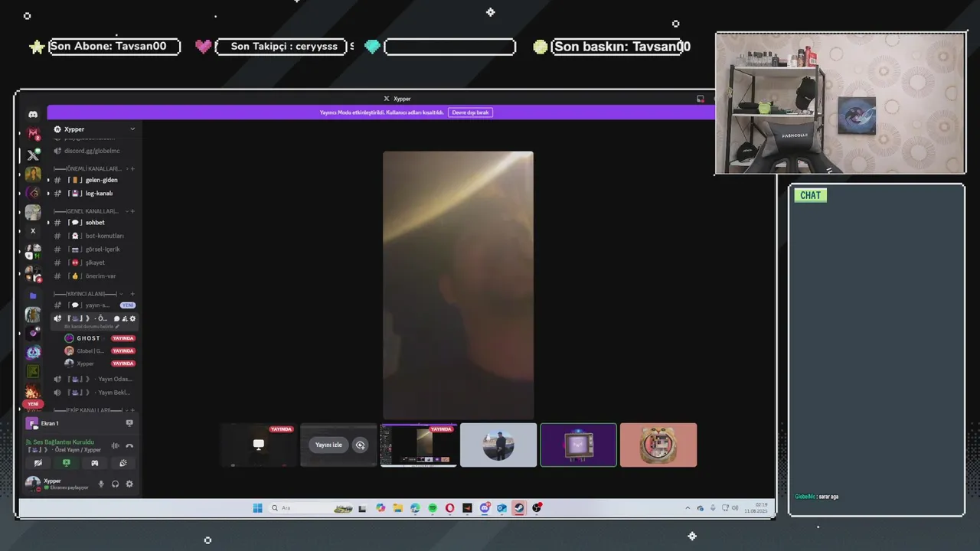Toggle camera on or off
This screenshot has width=980, height=551.
point(38,463)
